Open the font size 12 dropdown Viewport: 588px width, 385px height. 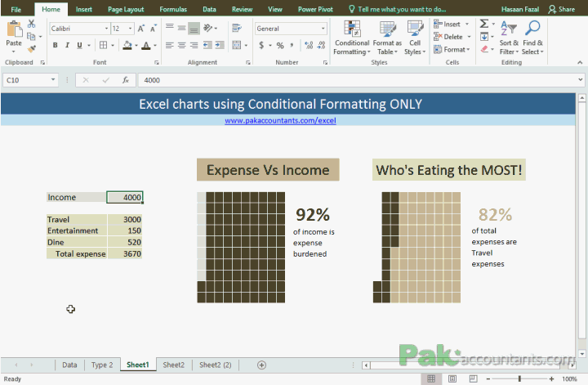130,29
